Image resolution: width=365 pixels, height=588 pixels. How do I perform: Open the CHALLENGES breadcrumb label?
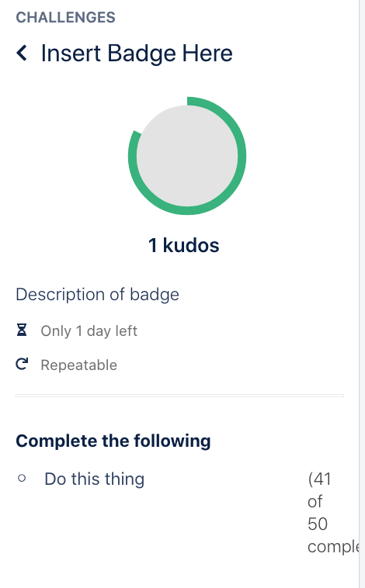[x=65, y=17]
